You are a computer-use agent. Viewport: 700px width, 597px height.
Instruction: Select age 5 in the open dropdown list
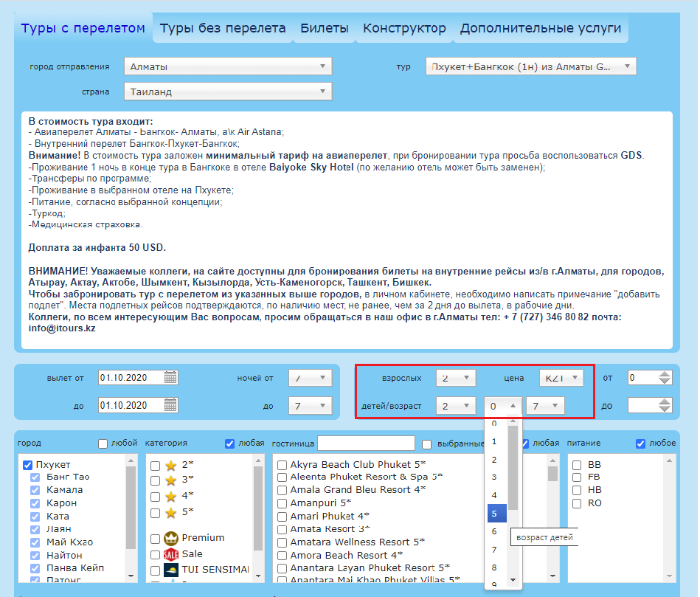point(495,513)
